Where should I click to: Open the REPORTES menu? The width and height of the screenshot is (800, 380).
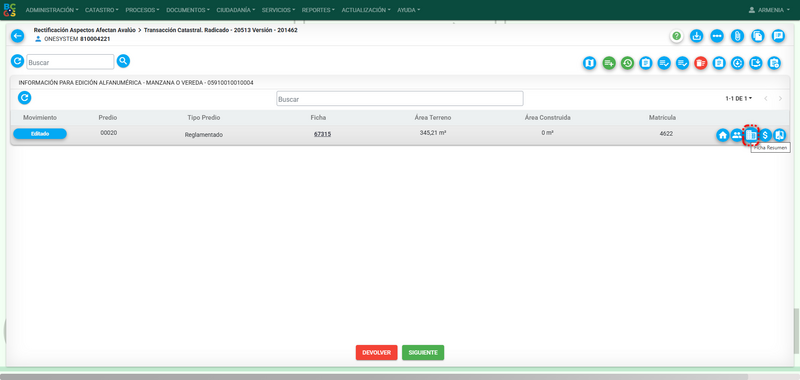tap(318, 10)
